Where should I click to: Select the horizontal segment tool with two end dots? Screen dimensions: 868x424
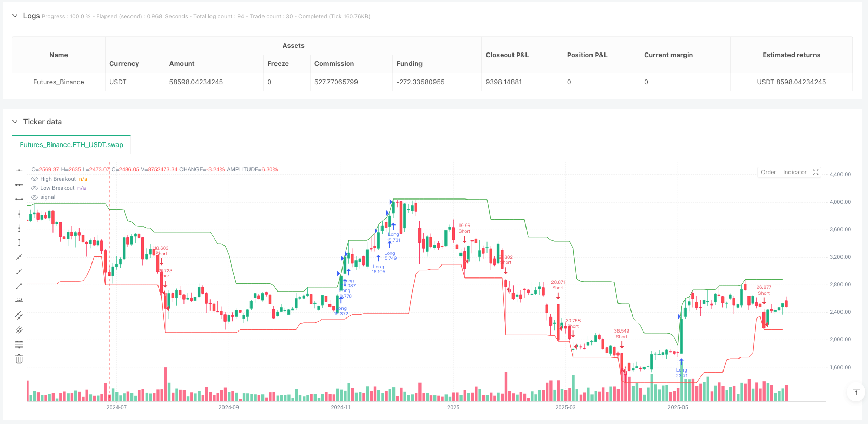tap(19, 199)
